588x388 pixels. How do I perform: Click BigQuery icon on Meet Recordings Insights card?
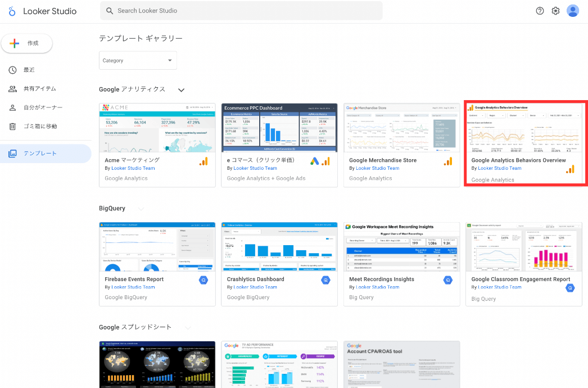pyautogui.click(x=448, y=280)
